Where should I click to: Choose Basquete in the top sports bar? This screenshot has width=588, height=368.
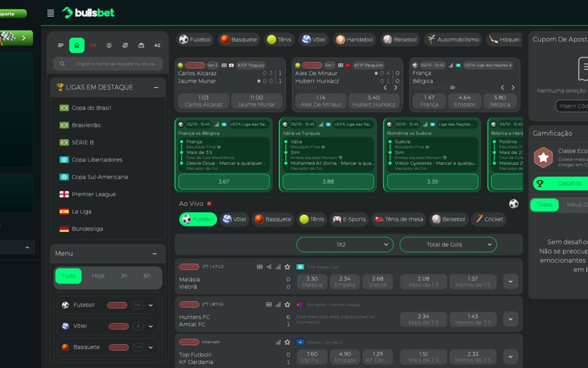[239, 39]
